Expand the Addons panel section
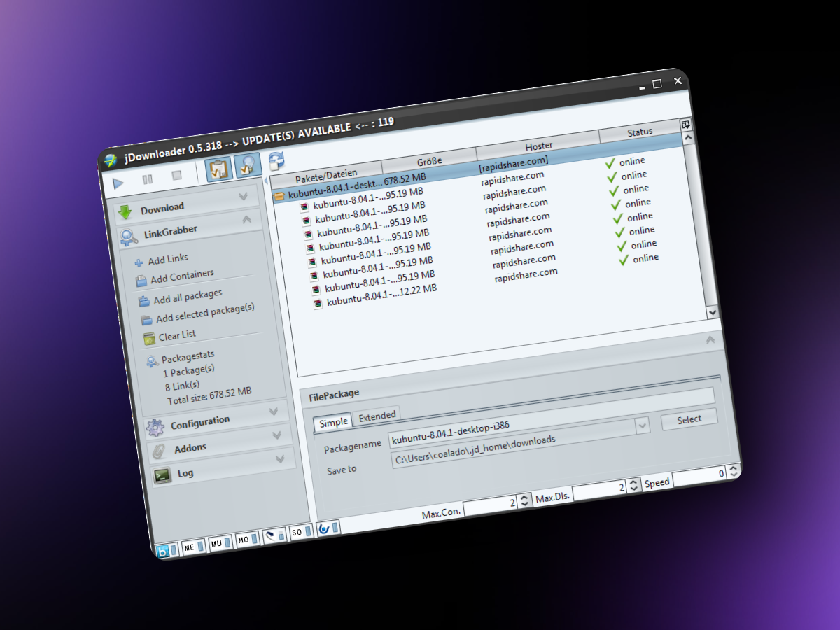Image resolution: width=840 pixels, height=630 pixels. [x=276, y=435]
